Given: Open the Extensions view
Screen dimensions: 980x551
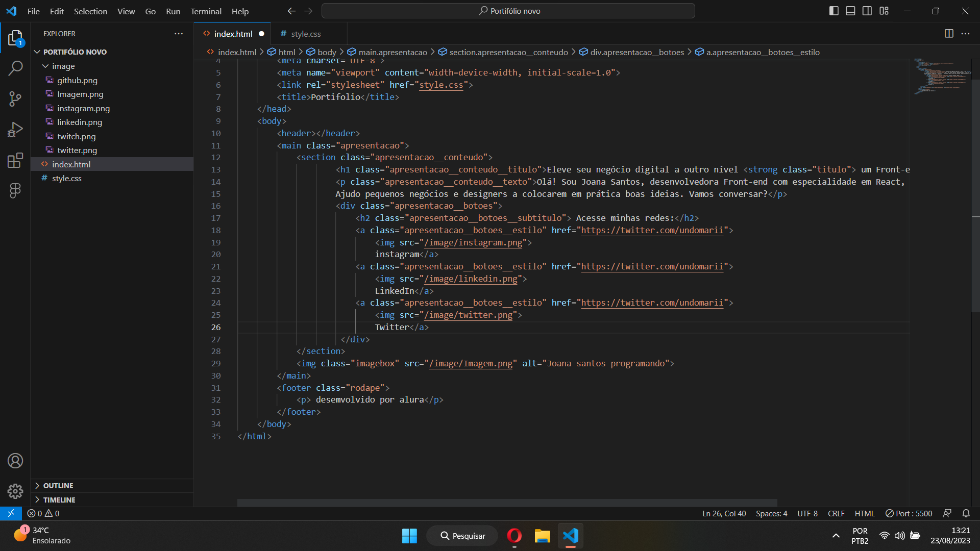Looking at the screenshot, I should point(15,160).
